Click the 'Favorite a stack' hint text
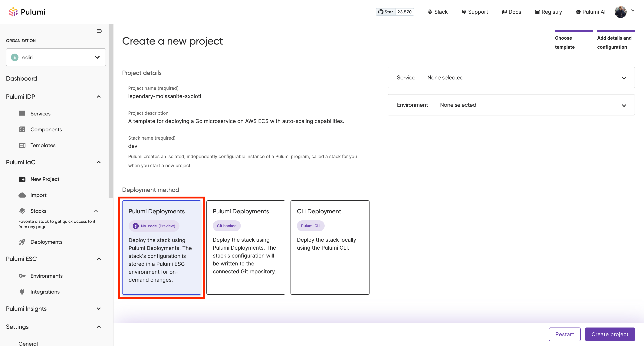644x346 pixels. pos(57,224)
